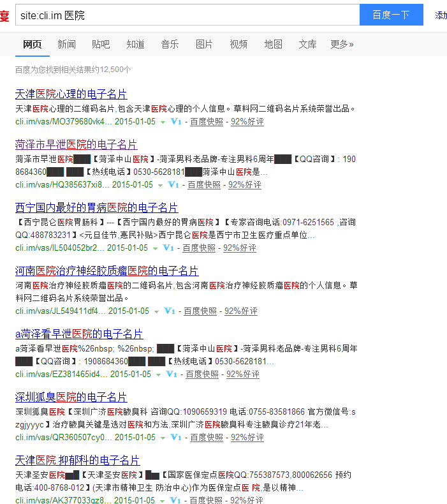Click 92%好评 for 西宁胃病医院 result

tap(240, 248)
